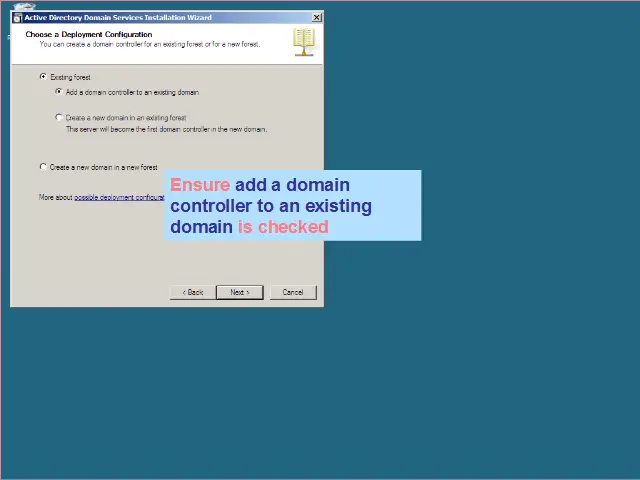Viewport: 640px width, 480px height.
Task: Go to previous step with Back button
Action: 193,292
